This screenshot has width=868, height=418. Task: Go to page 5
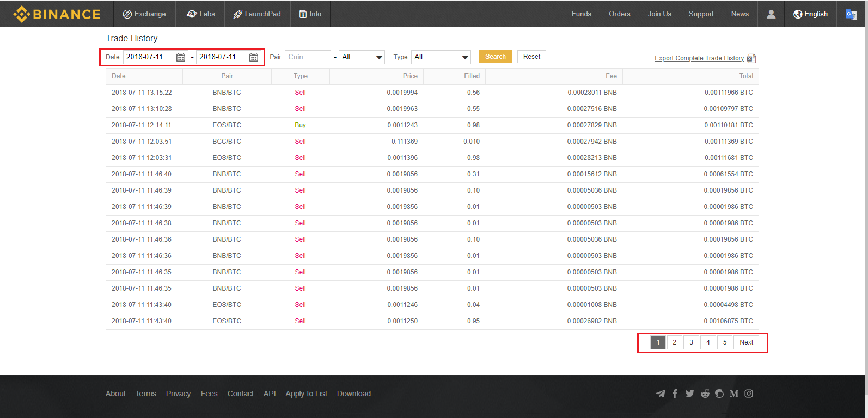725,342
